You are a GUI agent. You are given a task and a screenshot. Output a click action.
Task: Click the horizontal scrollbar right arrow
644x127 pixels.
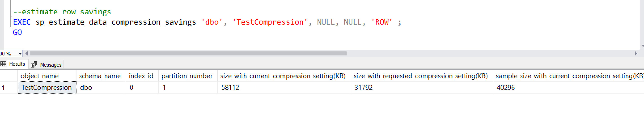636,53
